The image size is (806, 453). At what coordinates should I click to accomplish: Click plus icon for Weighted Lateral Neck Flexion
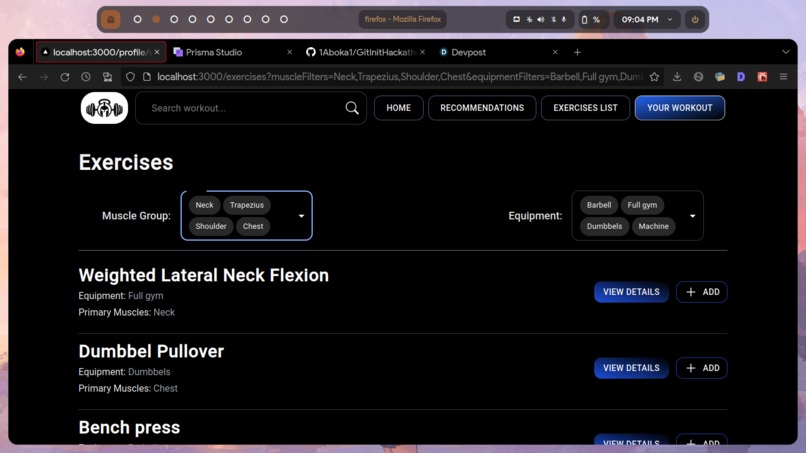[691, 292]
